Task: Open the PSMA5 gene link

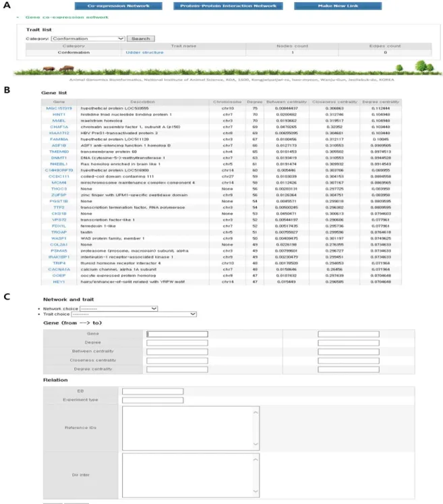Action: (59, 251)
